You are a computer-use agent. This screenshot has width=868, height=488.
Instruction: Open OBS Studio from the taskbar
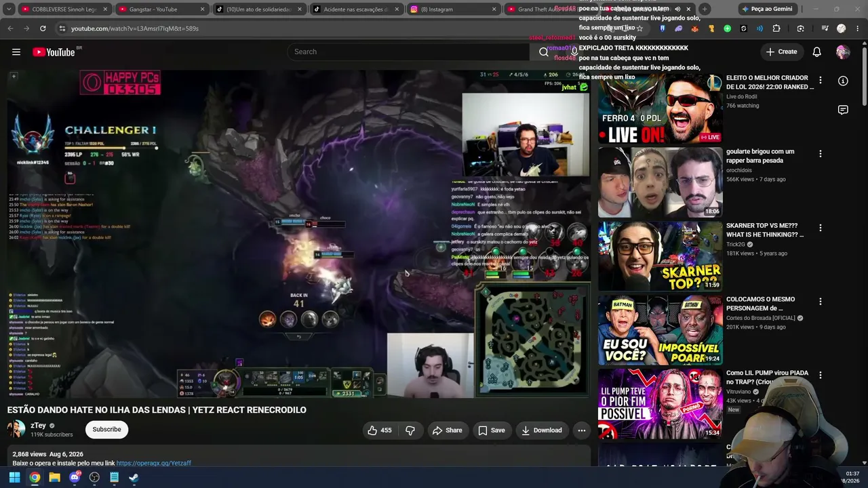click(x=94, y=477)
